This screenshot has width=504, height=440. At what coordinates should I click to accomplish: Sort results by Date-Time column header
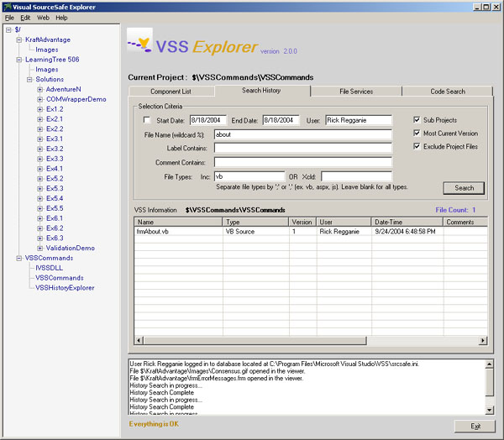pyautogui.click(x=407, y=222)
